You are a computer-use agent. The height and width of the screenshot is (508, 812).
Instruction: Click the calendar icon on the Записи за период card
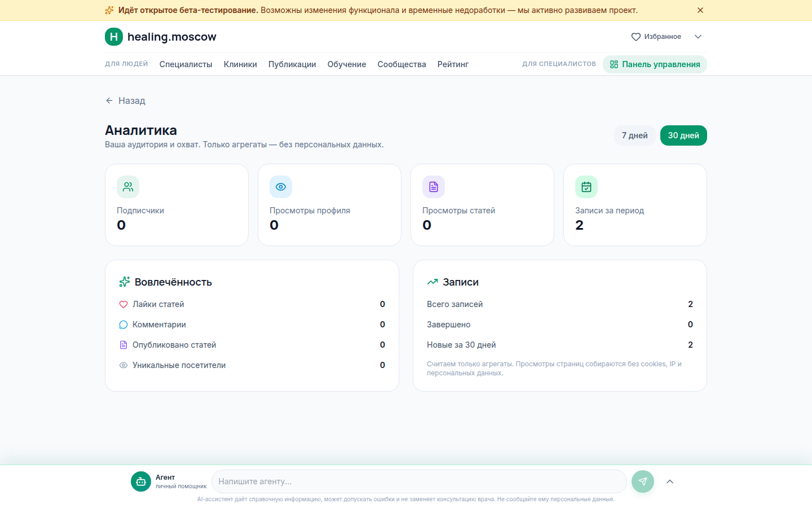586,187
